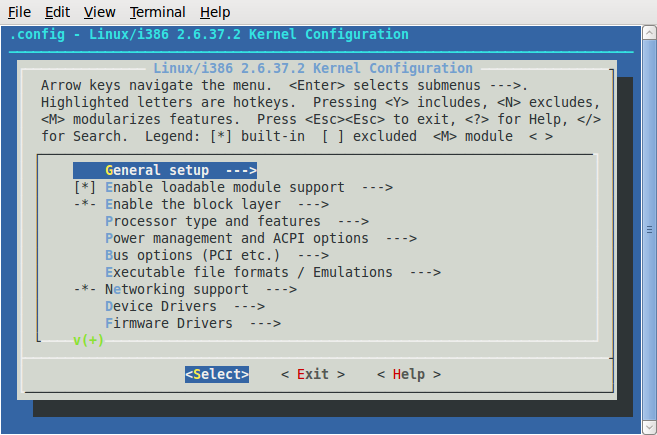657x435 pixels.
Task: Open Power management and ACPI options
Action: click(261, 238)
